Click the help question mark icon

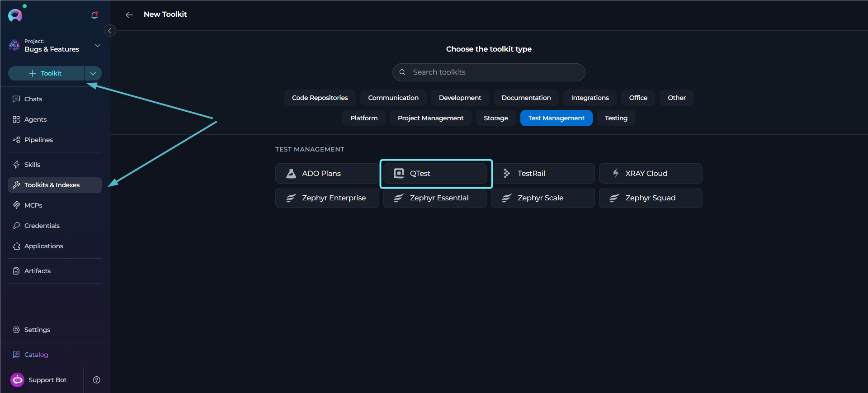[97, 380]
